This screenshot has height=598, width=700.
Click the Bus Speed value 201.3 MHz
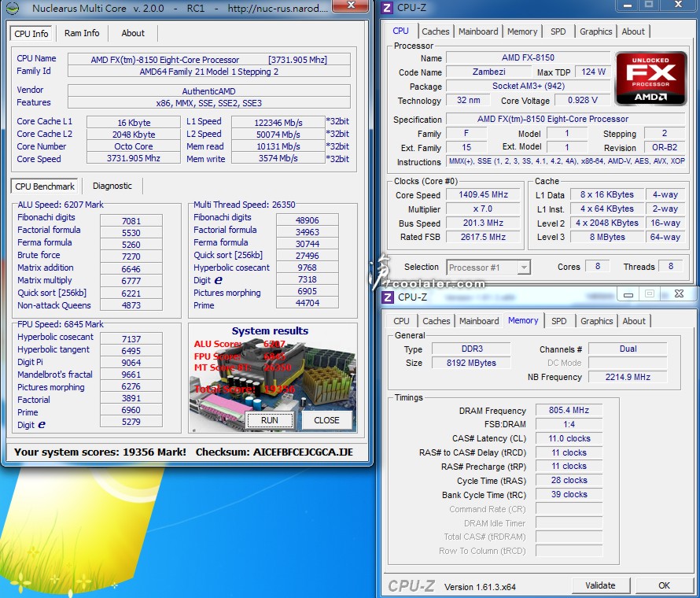483,223
